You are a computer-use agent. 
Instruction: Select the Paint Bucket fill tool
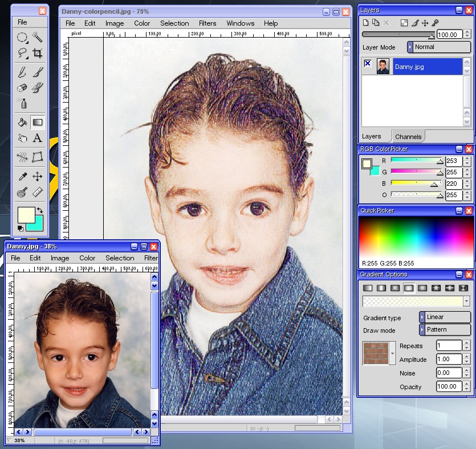(22, 123)
